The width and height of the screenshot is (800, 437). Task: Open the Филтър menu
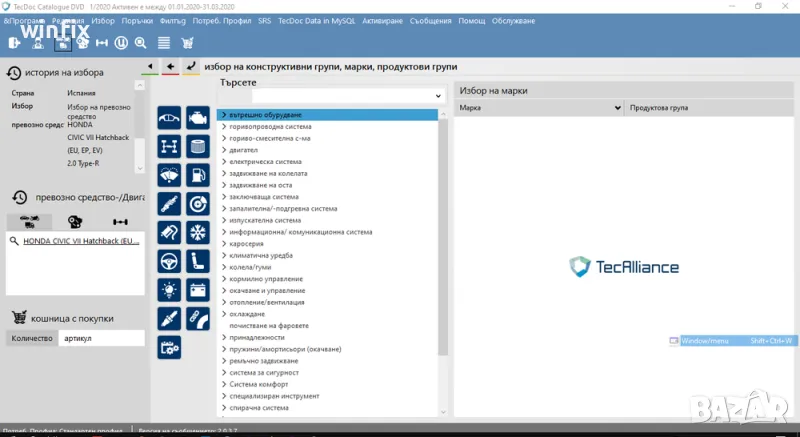click(x=172, y=21)
